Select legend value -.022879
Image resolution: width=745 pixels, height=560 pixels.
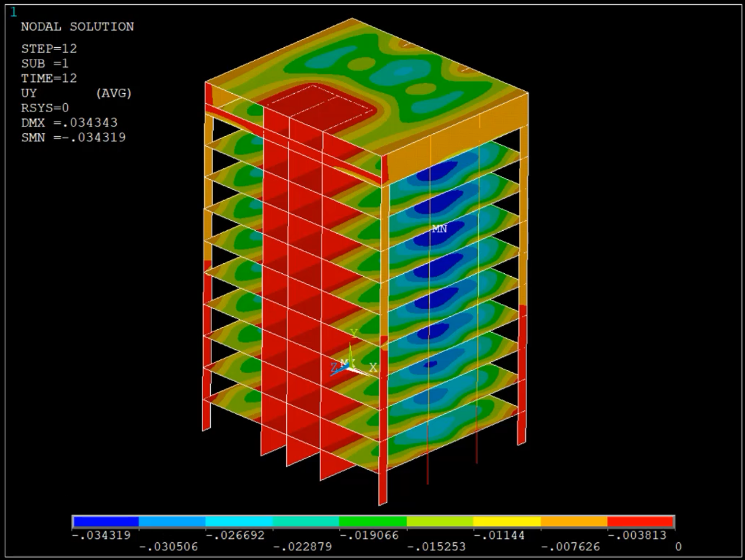pyautogui.click(x=302, y=547)
